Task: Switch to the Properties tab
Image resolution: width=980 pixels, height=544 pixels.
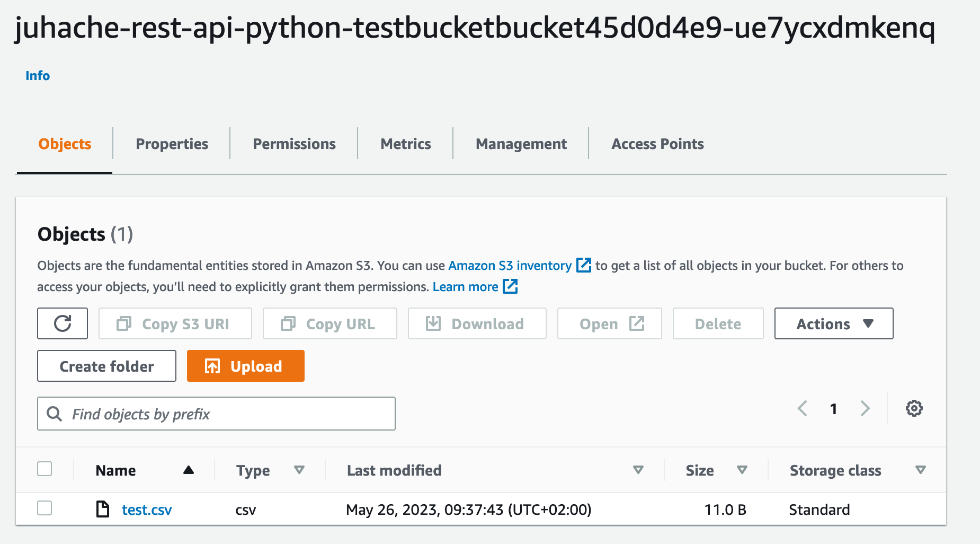Action: 172,144
